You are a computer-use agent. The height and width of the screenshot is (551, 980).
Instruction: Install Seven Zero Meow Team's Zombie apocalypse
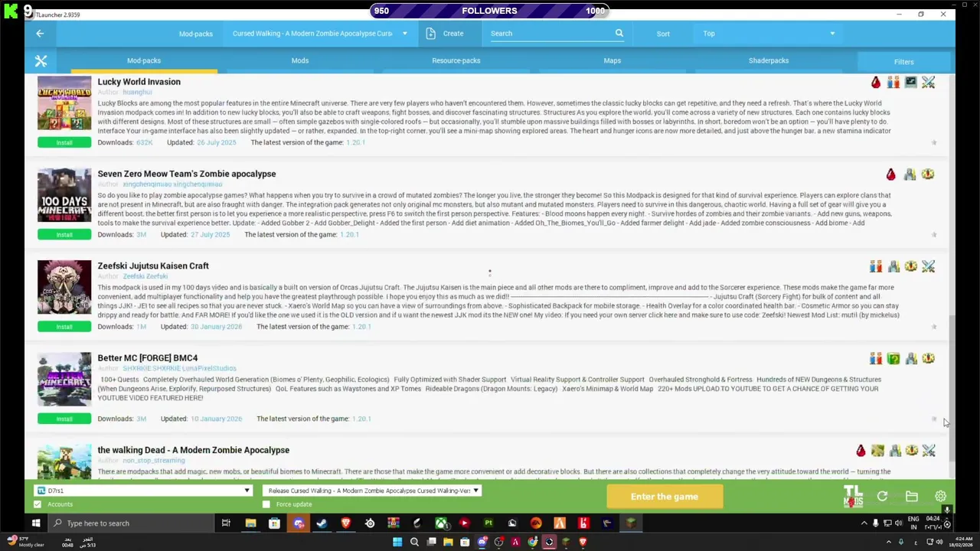(64, 235)
